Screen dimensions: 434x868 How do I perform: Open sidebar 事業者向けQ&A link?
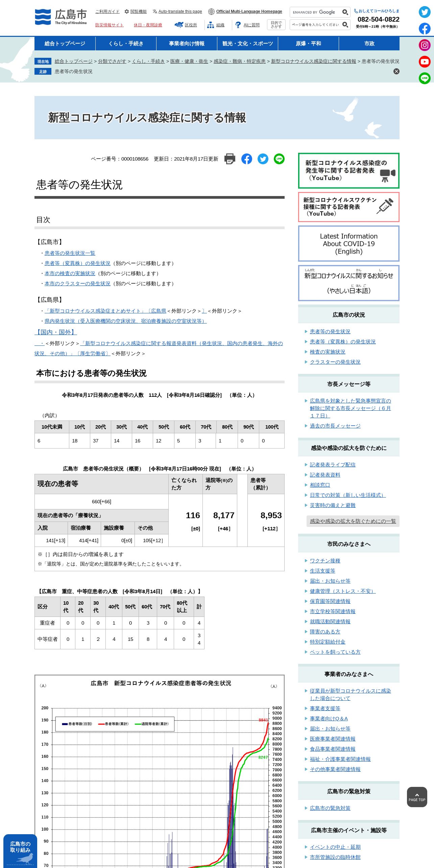(329, 719)
